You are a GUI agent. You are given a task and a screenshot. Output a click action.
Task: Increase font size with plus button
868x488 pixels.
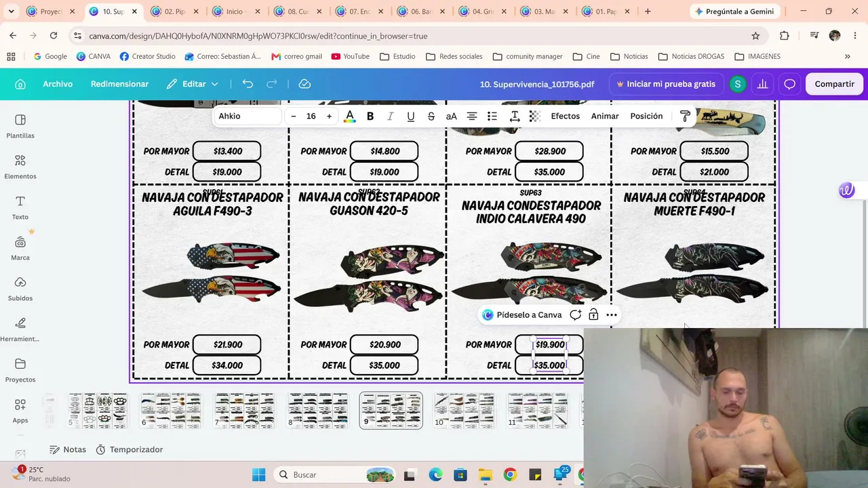[x=329, y=117]
